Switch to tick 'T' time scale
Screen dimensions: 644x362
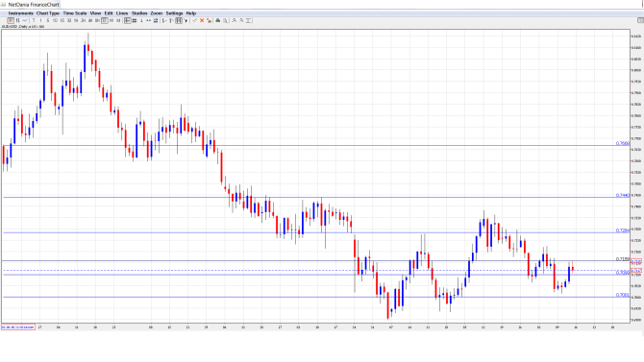[x=34, y=20]
